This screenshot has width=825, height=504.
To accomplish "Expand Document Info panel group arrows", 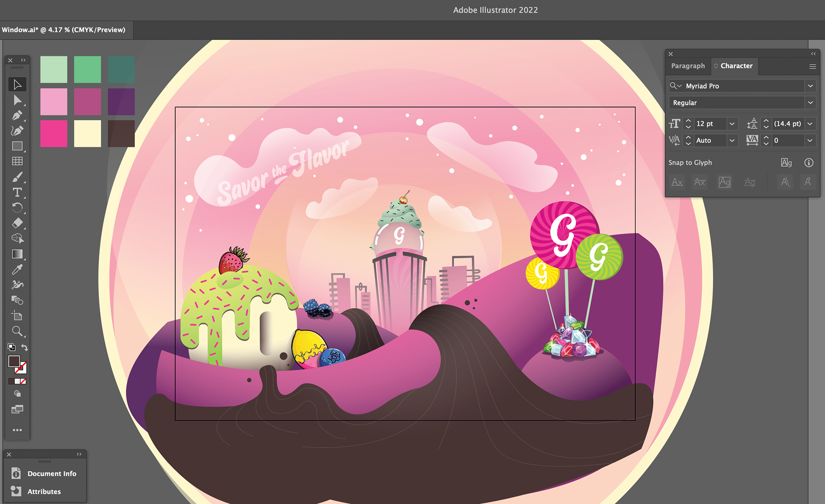I will [x=79, y=454].
